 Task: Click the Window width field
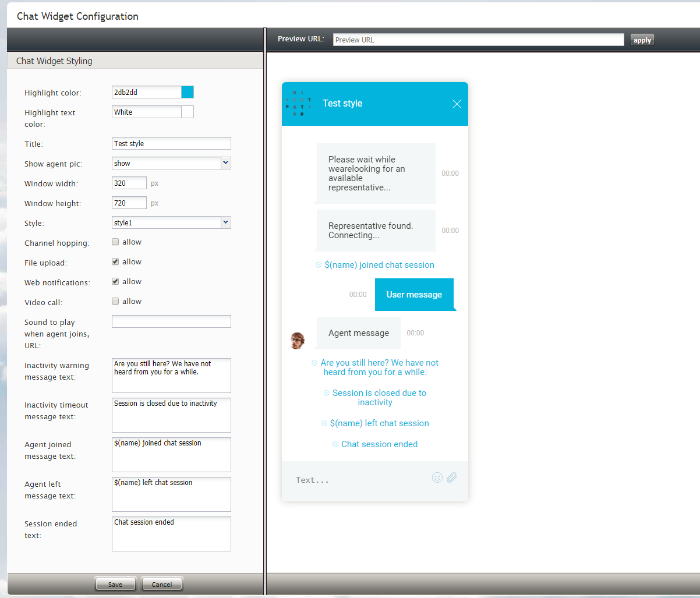[x=129, y=183]
